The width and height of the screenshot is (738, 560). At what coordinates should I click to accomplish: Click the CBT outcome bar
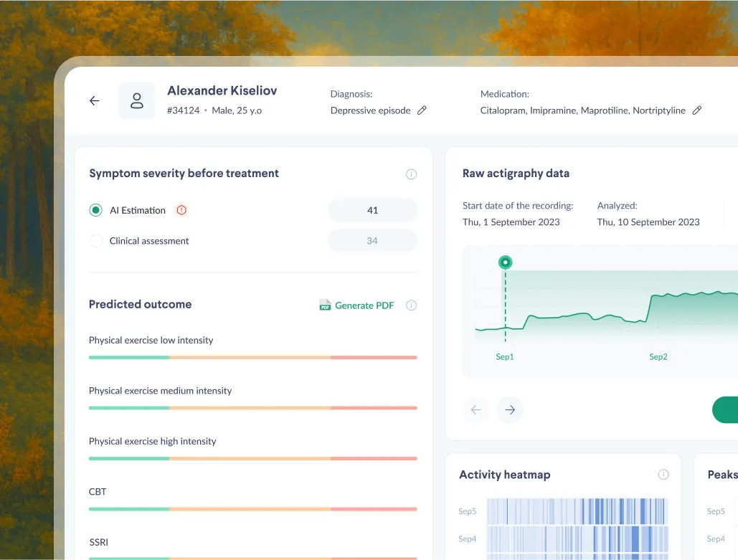252,509
